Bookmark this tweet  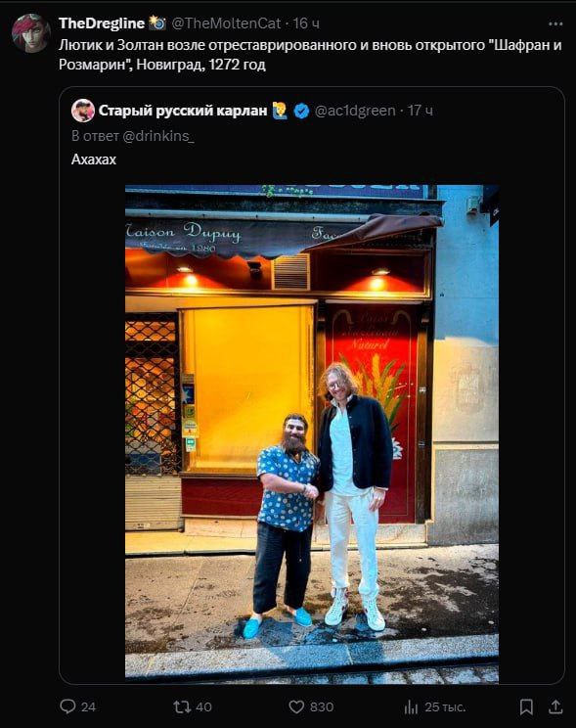(526, 706)
